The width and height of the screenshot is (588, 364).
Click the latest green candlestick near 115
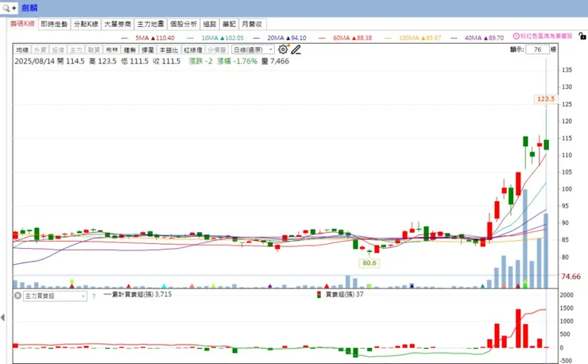(x=547, y=145)
